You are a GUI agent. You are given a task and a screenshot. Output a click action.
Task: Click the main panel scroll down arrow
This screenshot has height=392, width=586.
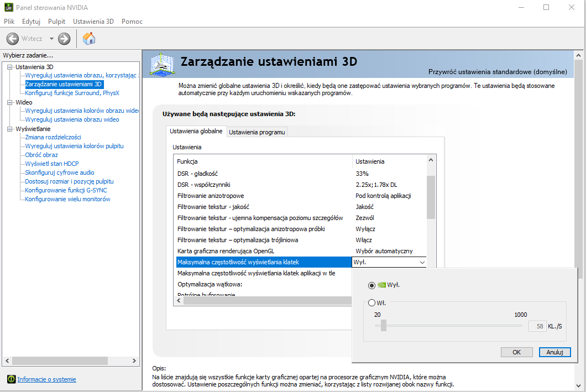(x=578, y=386)
